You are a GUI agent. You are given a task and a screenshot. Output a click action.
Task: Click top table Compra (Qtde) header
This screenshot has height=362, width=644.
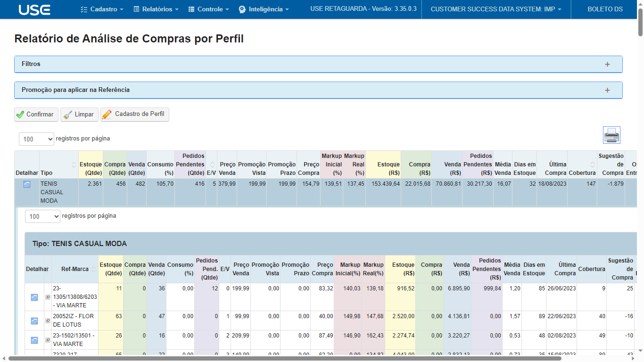(x=115, y=165)
